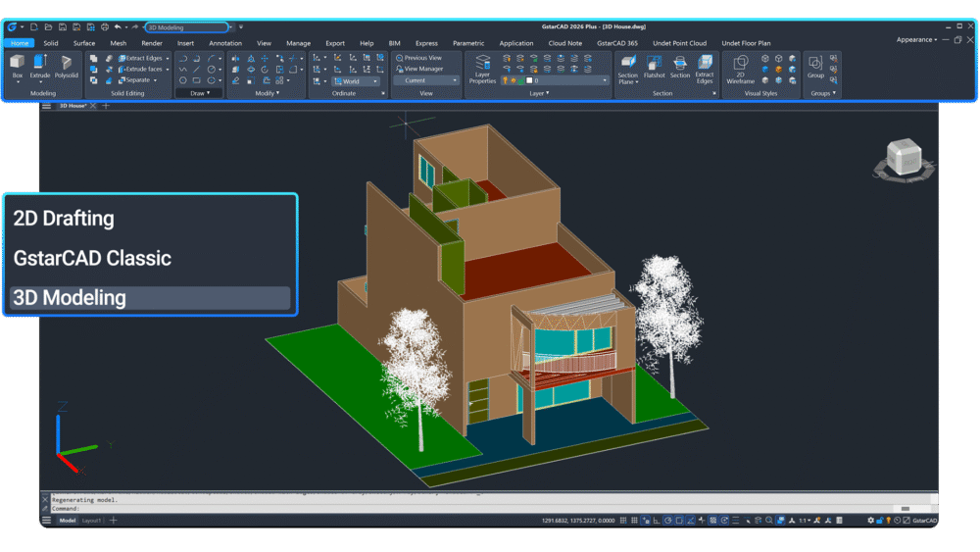Image resolution: width=980 pixels, height=552 pixels.
Task: Toggle ortho mode in status bar
Action: (x=657, y=520)
